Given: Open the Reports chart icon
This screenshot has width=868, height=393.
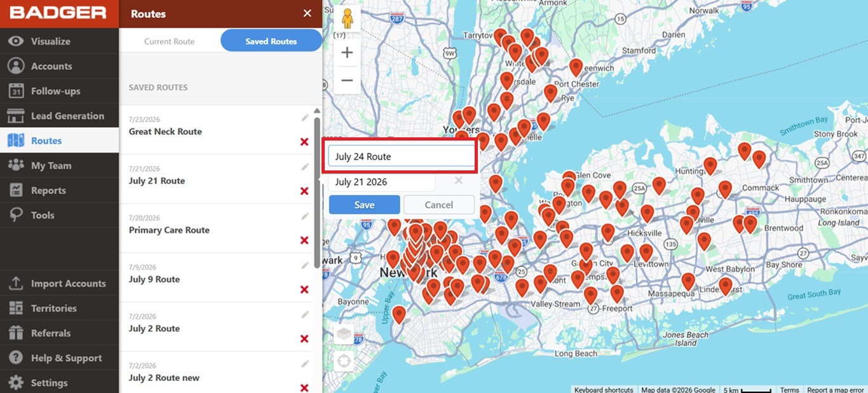Looking at the screenshot, I should point(16,190).
